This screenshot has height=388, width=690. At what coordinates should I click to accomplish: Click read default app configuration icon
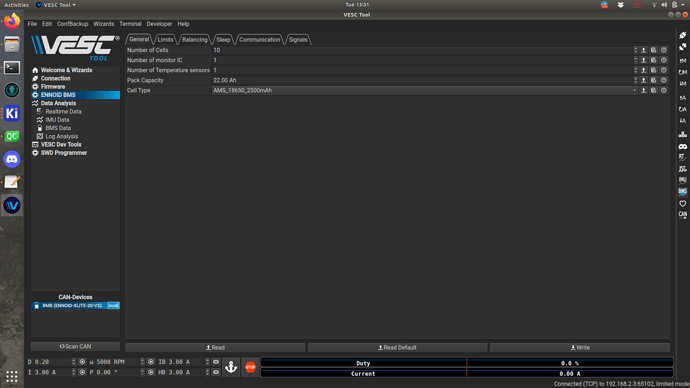[x=683, y=109]
